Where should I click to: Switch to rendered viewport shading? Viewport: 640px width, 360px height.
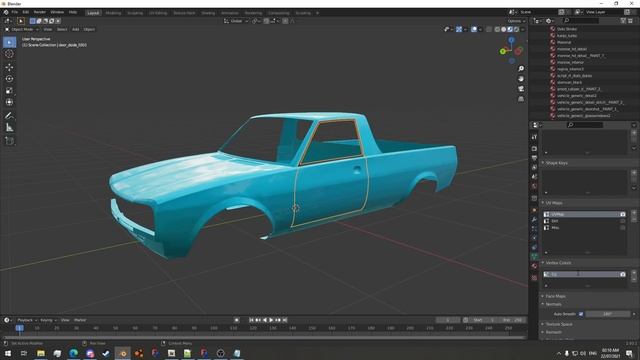(516, 29)
